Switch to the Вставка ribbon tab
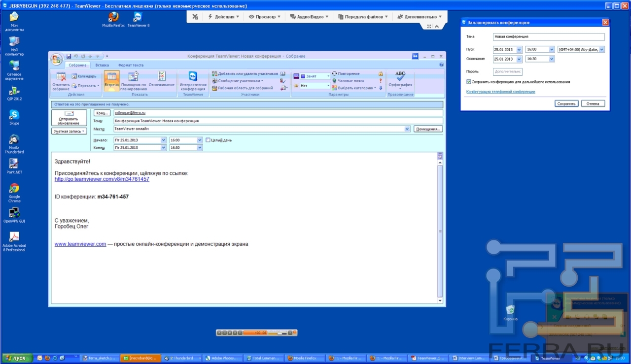The image size is (631, 364). pos(103,65)
